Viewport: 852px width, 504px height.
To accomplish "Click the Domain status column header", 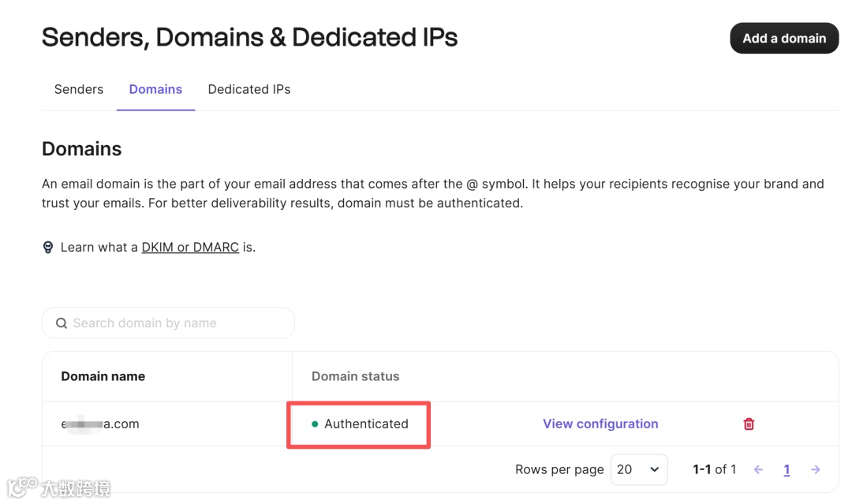I will [355, 376].
